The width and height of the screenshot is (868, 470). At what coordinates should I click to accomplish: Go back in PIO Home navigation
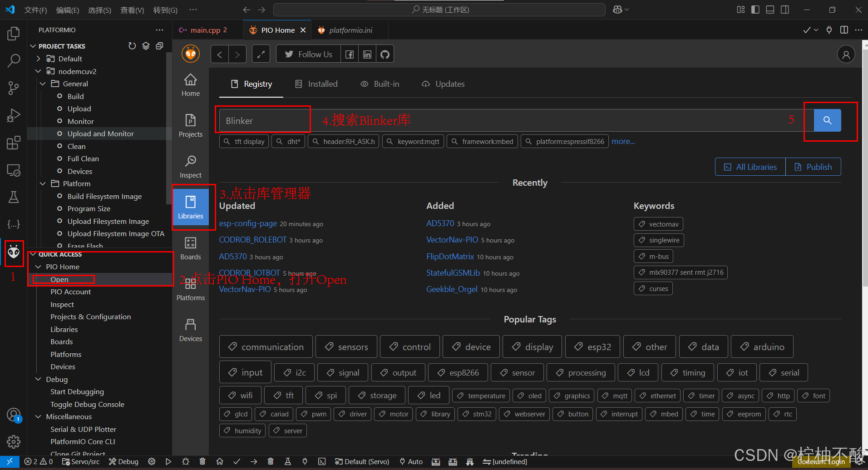(x=220, y=54)
